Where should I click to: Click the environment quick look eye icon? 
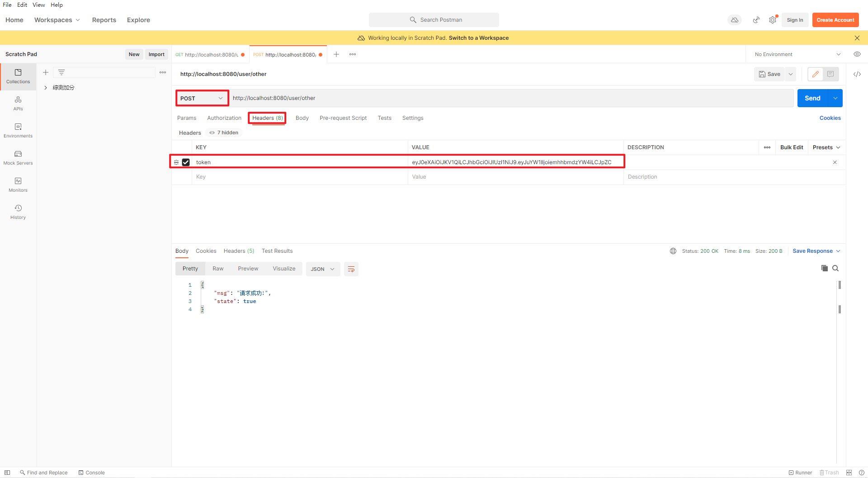tap(857, 54)
